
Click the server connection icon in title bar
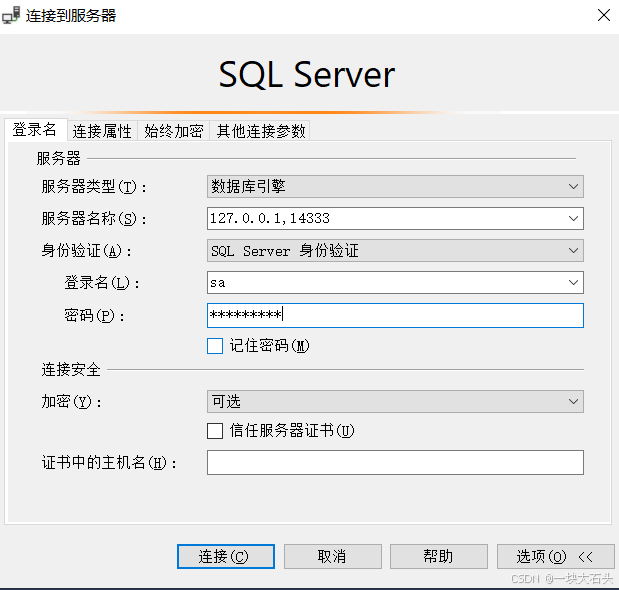click(11, 15)
